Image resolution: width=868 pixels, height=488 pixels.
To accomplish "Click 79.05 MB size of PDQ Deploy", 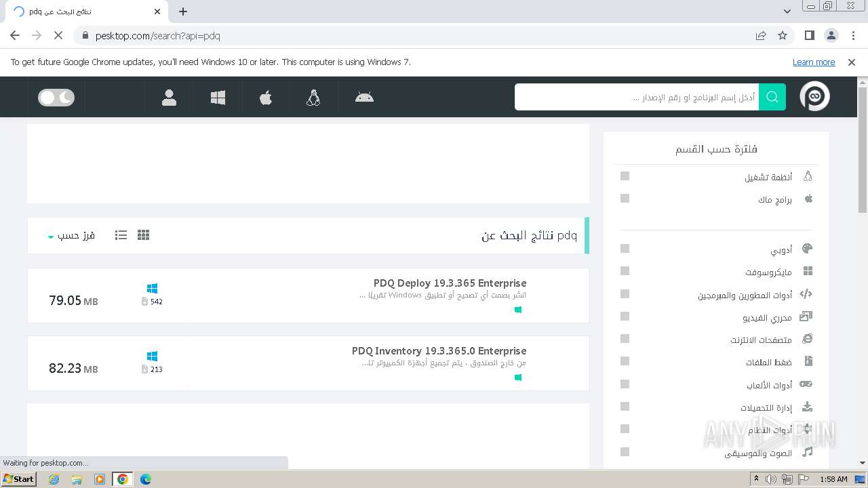I will click(73, 300).
